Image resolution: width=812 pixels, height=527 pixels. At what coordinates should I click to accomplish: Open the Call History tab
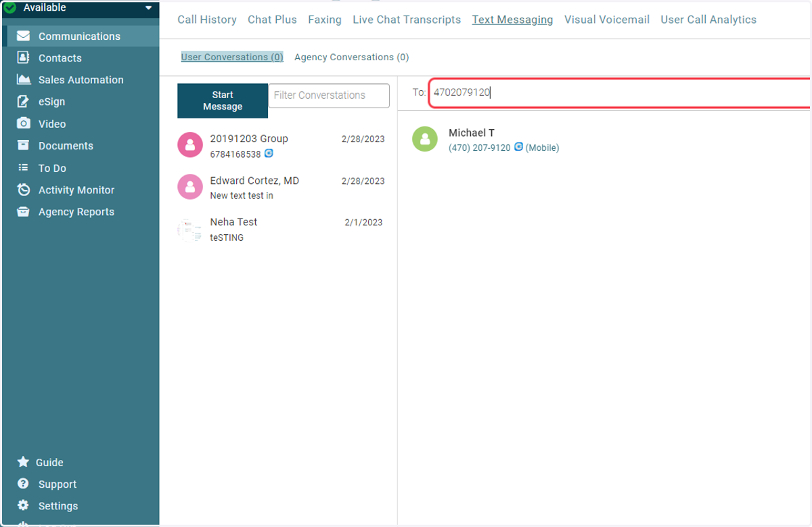(x=207, y=20)
